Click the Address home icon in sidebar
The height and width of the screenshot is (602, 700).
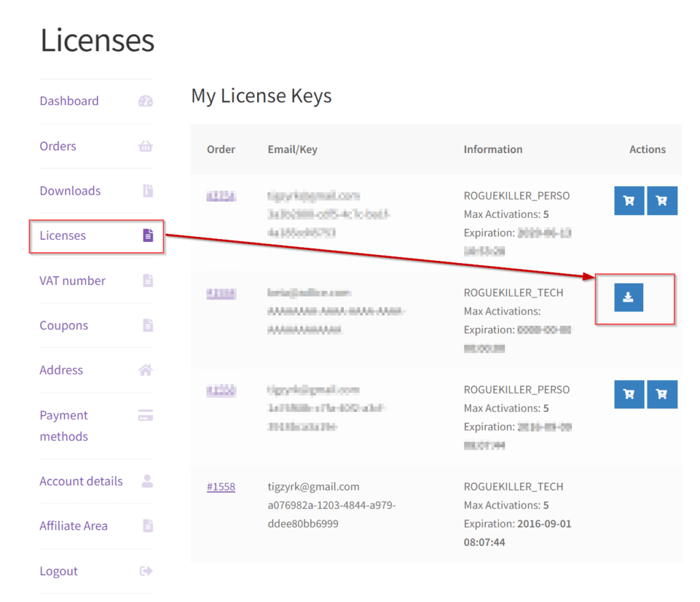point(146,370)
